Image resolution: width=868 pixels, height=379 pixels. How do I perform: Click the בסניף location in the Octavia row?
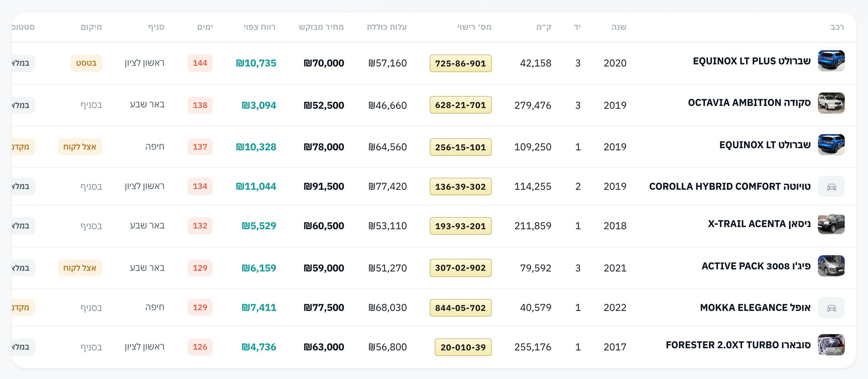(91, 105)
